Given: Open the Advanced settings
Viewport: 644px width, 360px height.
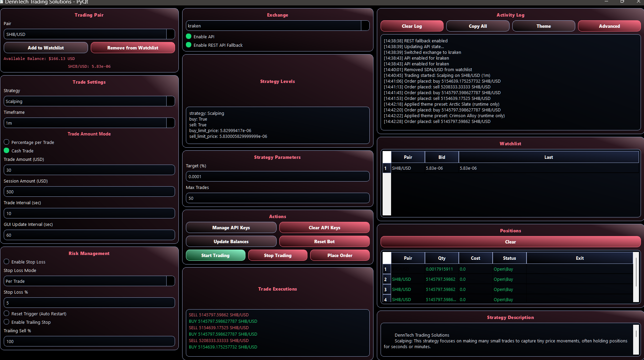Looking at the screenshot, I should click(x=609, y=26).
